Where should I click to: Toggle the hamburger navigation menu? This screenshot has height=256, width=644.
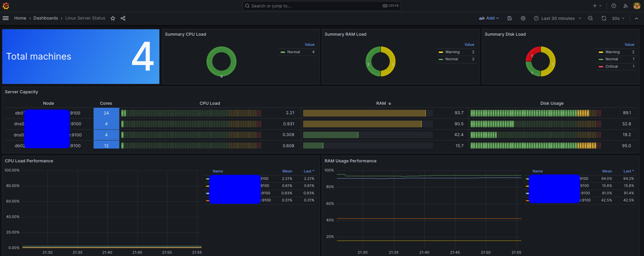click(6, 18)
